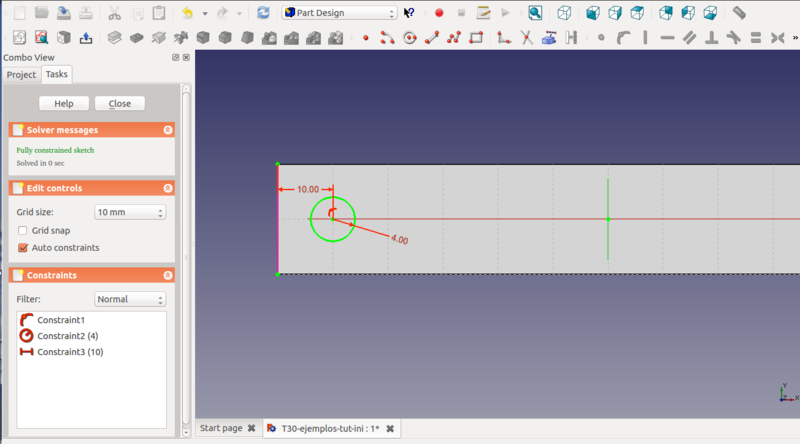800x444 pixels.
Task: Click the Cut scissors icon
Action: (114, 13)
